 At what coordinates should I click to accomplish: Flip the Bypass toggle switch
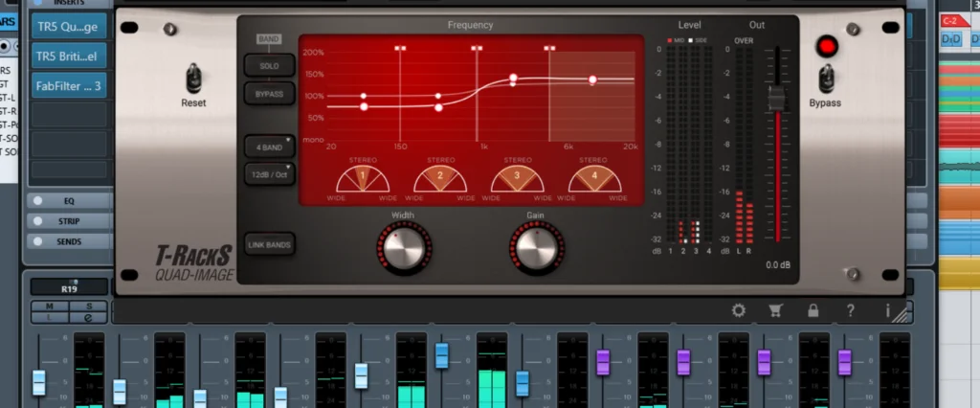coord(825,79)
